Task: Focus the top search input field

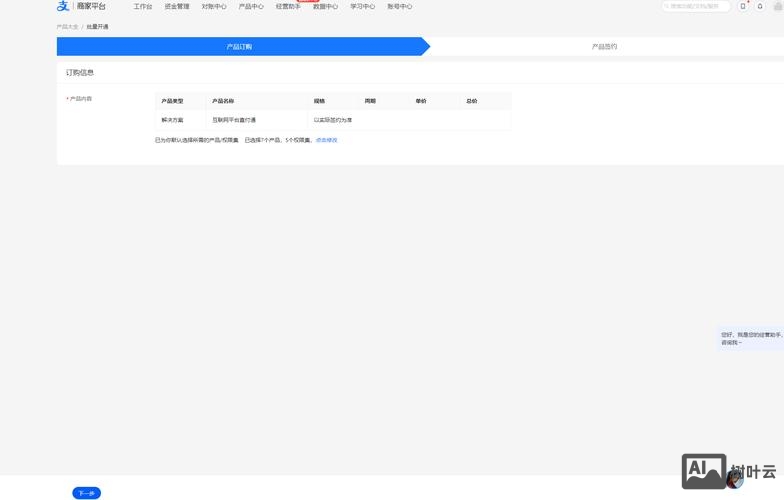Action: pos(698,6)
